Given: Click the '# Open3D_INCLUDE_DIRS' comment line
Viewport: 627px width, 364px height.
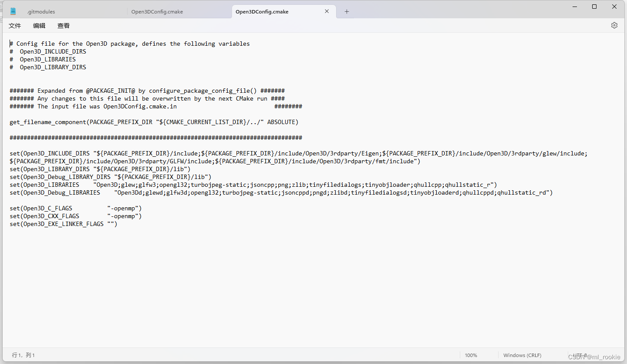Looking at the screenshot, I should 48,51.
